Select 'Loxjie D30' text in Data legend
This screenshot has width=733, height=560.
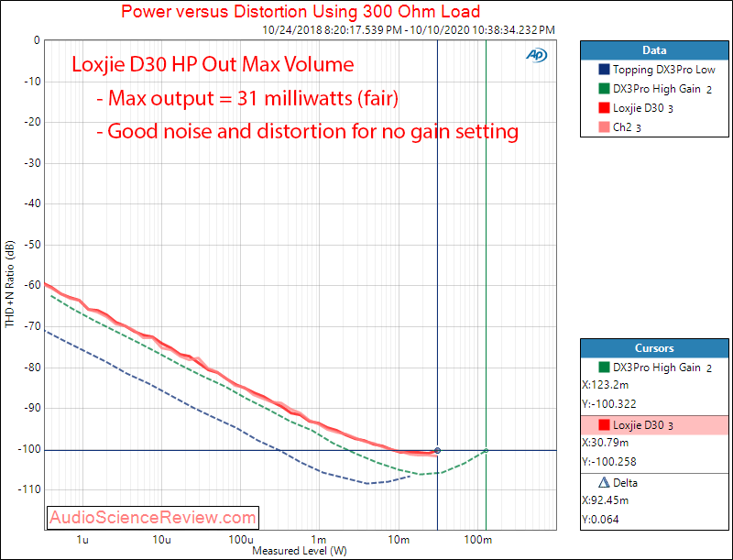coord(638,108)
